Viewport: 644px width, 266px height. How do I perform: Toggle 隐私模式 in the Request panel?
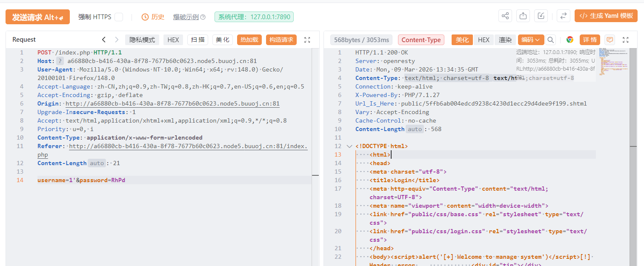point(142,40)
